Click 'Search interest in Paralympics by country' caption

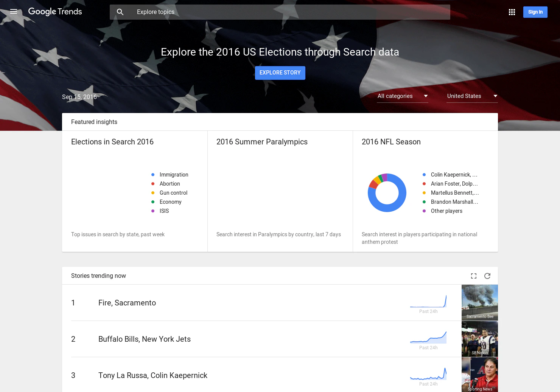(x=278, y=234)
